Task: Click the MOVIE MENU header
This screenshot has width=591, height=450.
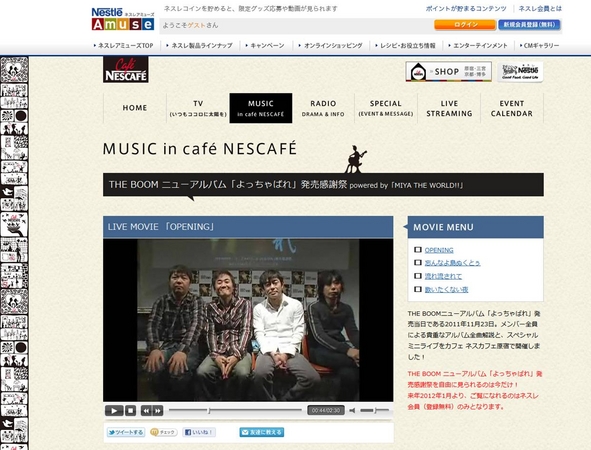Action: click(x=476, y=227)
